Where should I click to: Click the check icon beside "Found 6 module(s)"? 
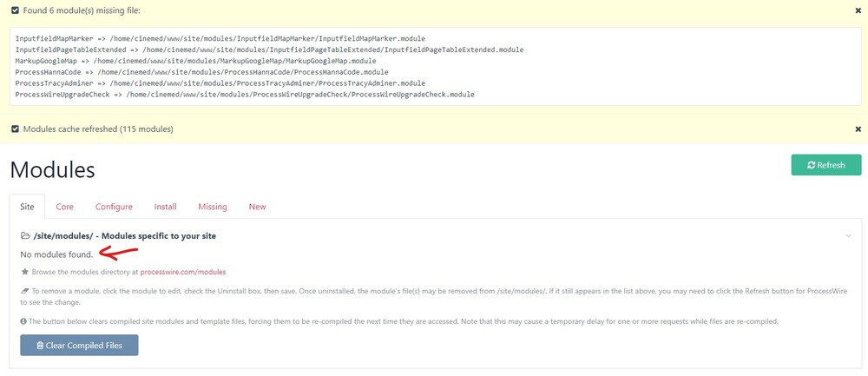[16, 10]
